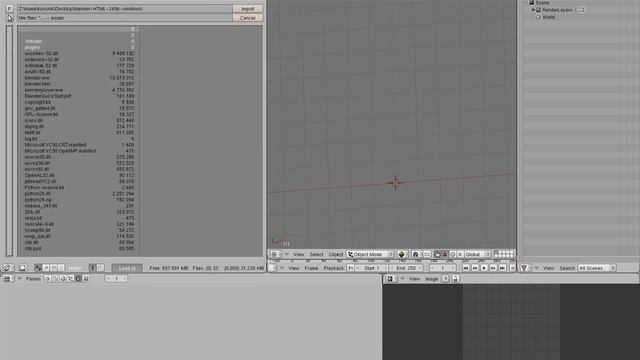640x360 pixels.
Task: Open 3D View window type selector
Action: point(275,254)
